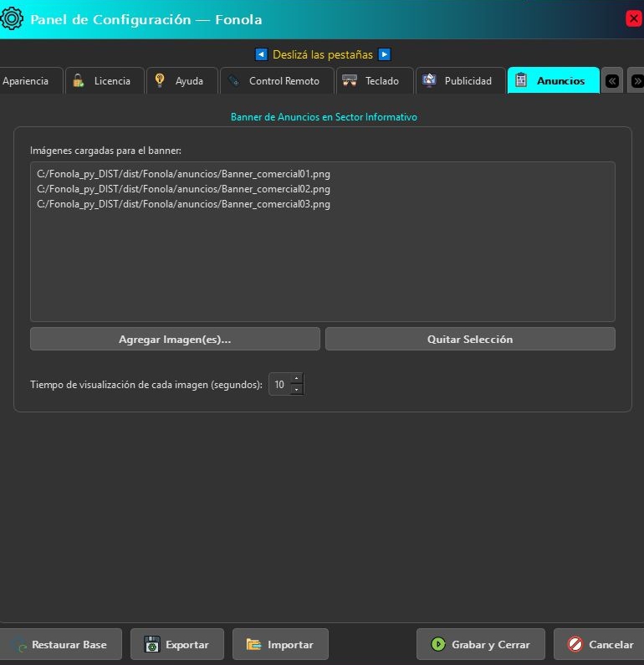Click the clipboard icon on the Anuncios tab

coord(521,80)
